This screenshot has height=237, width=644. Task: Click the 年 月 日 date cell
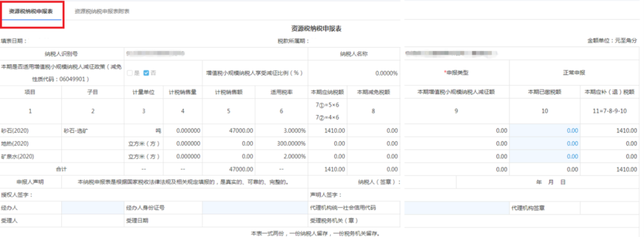[551, 182]
